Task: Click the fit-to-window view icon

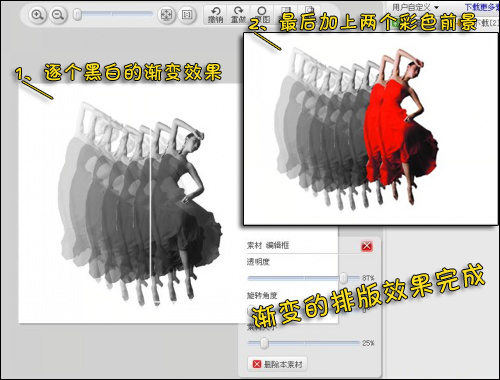Action: coord(166,15)
